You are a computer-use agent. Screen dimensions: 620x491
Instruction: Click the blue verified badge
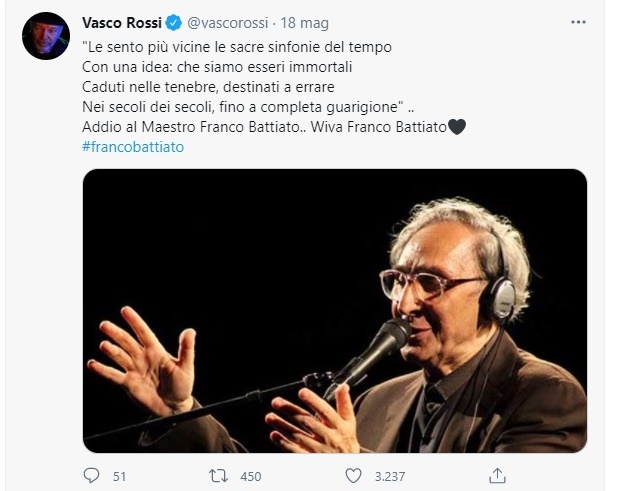pyautogui.click(x=174, y=23)
